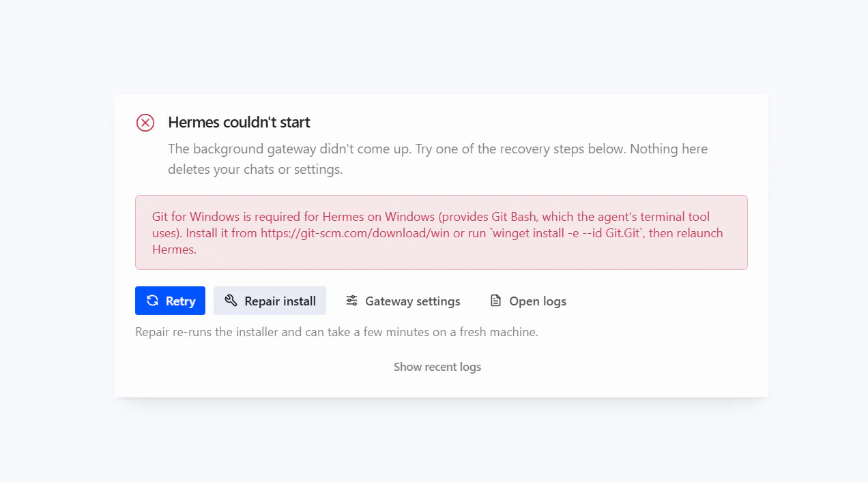This screenshot has height=482, width=868.
Task: Open logs using the Open logs text
Action: [538, 301]
